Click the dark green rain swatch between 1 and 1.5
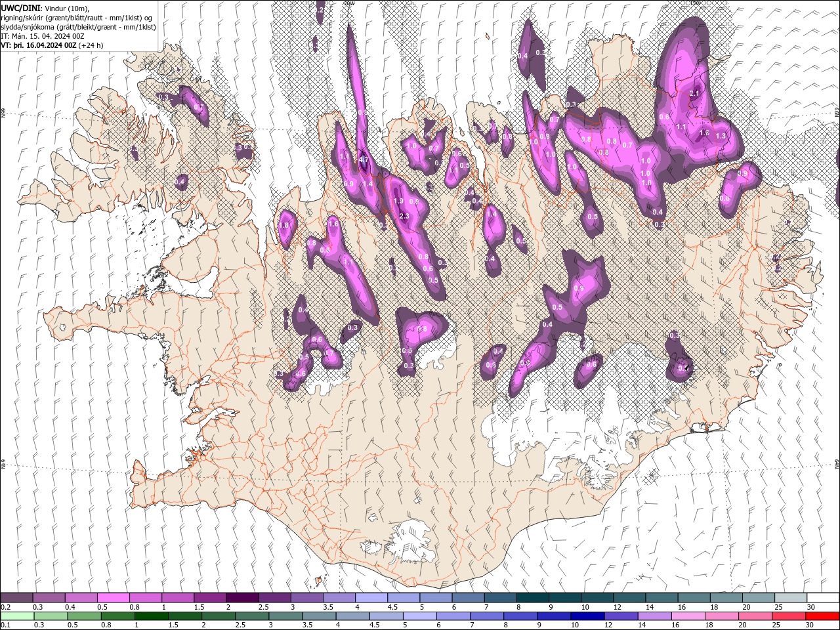The width and height of the screenshot is (840, 630). 151,616
